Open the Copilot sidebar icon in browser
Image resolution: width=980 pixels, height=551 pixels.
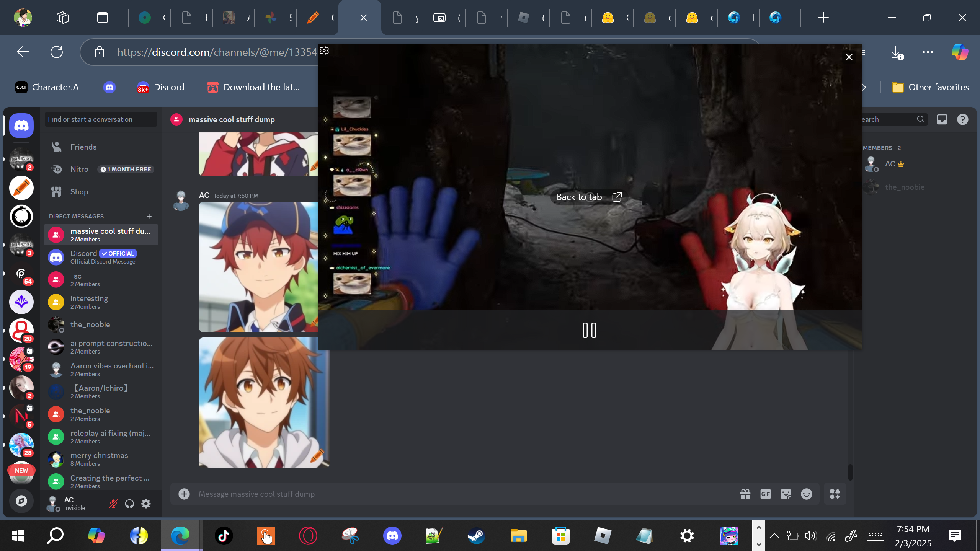point(960,52)
